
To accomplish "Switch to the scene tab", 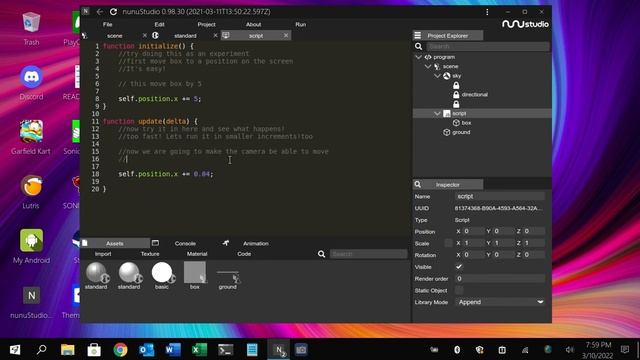I will click(114, 36).
